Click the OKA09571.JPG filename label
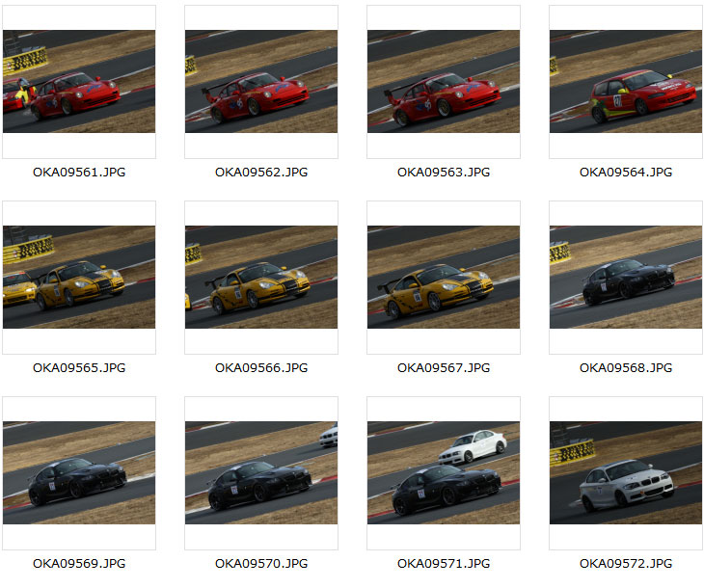 tap(444, 563)
